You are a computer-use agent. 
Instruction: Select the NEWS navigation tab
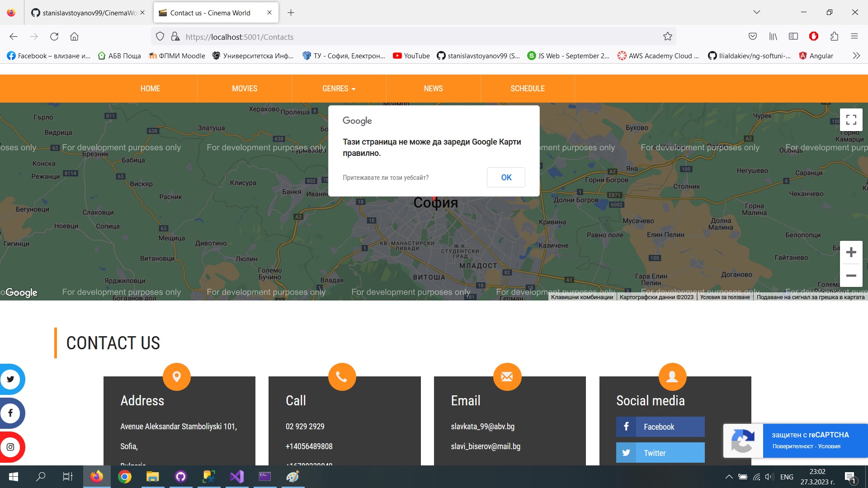click(434, 88)
